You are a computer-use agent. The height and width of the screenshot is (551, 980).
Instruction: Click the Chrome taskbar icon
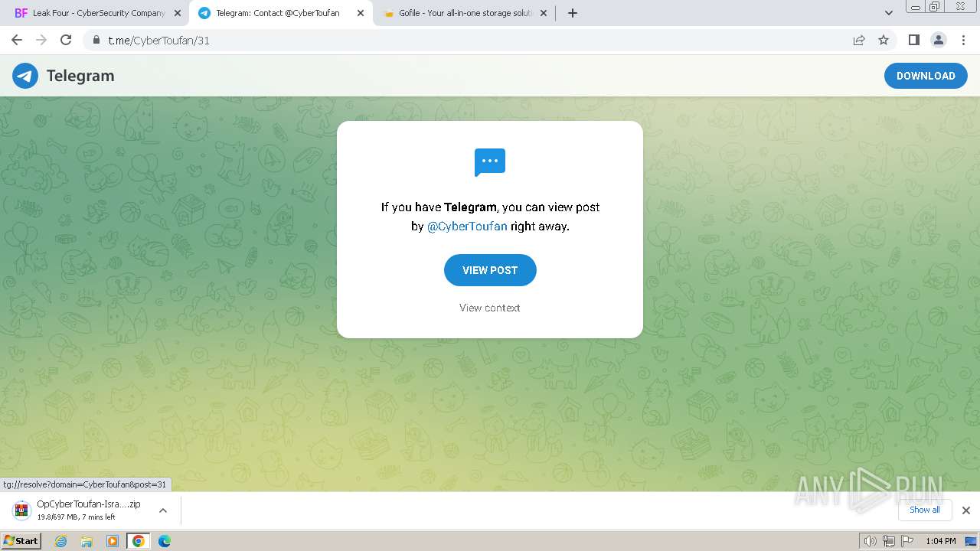tap(139, 541)
